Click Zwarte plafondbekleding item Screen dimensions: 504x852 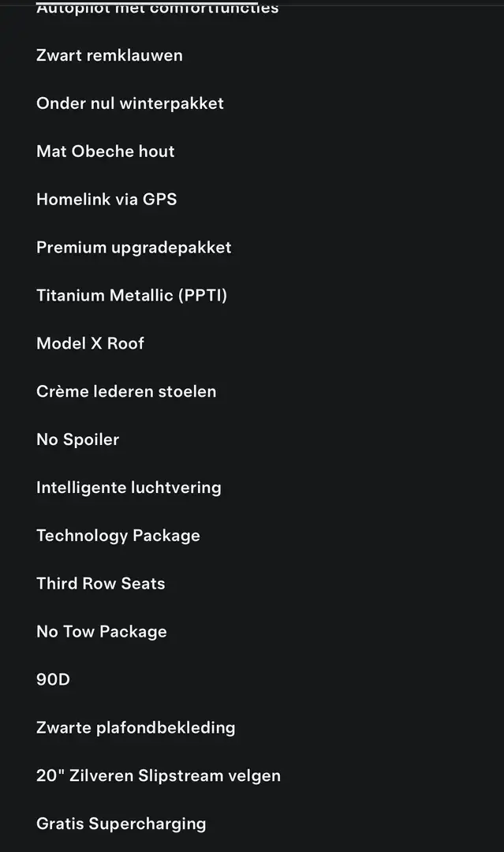136,727
